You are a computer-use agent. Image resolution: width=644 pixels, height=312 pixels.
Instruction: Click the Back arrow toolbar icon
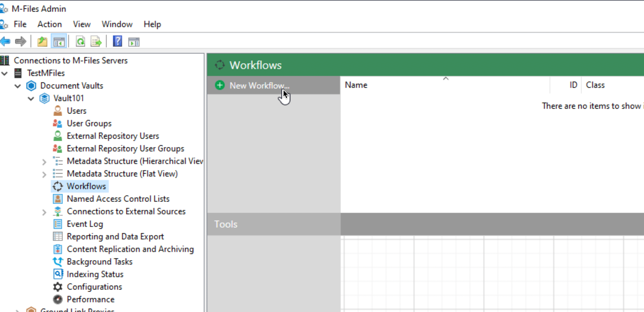pos(5,42)
